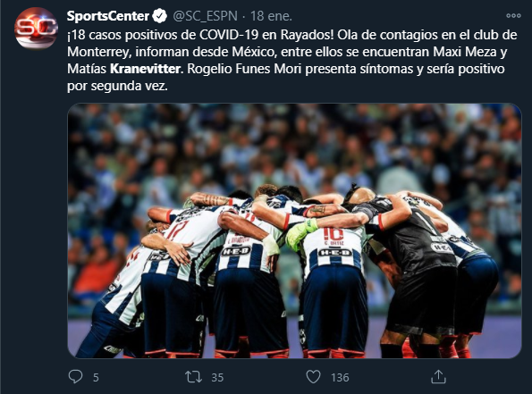Viewport: 532px width, 394px height.
Task: Click the bold Kranevitter keyword
Action: (145, 69)
